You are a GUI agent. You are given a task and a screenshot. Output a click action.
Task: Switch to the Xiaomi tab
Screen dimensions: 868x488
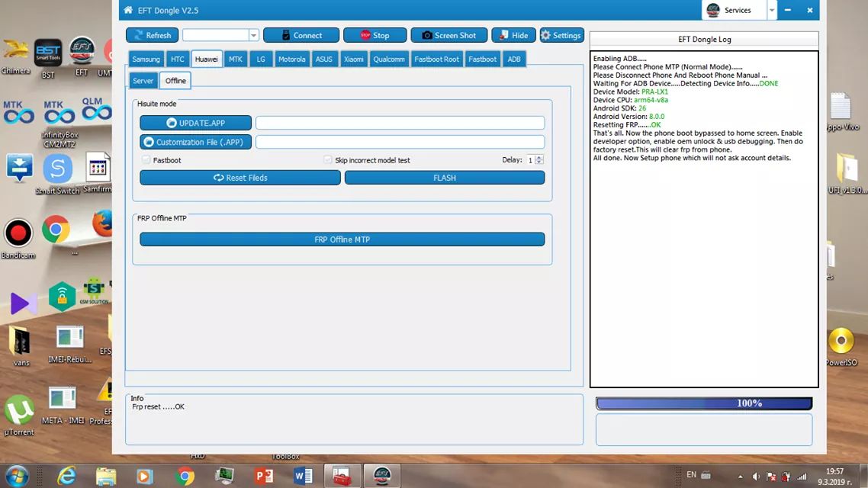[353, 59]
